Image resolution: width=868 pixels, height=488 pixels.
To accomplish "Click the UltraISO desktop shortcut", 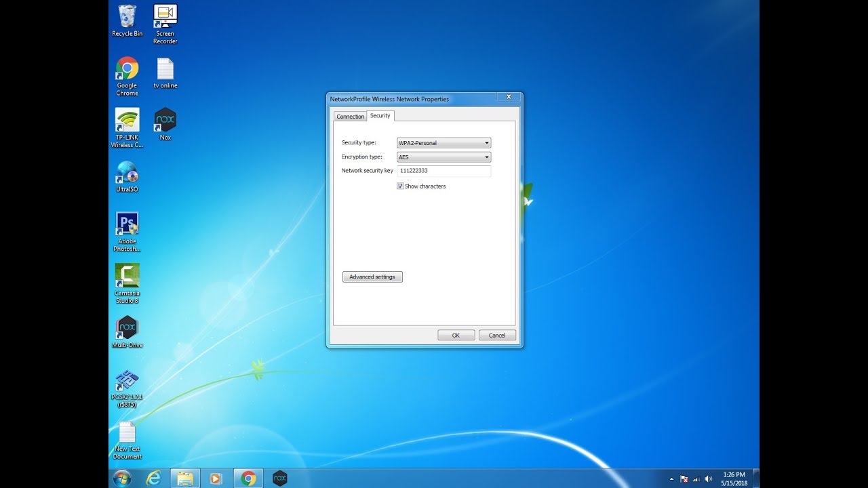I will [127, 173].
